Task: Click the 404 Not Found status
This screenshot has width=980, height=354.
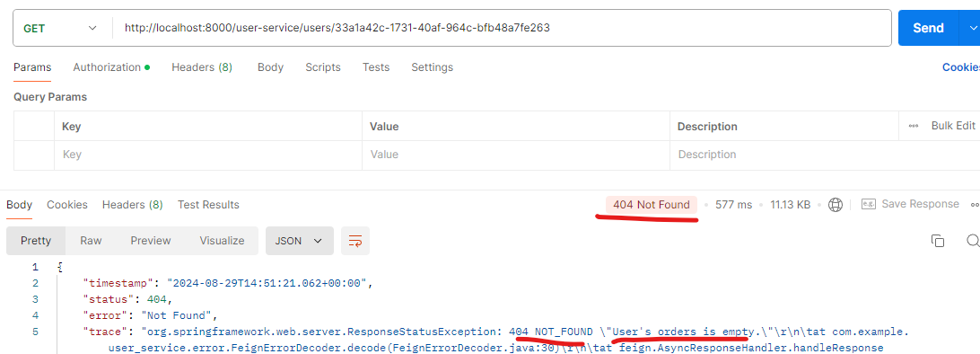Action: pyautogui.click(x=652, y=205)
